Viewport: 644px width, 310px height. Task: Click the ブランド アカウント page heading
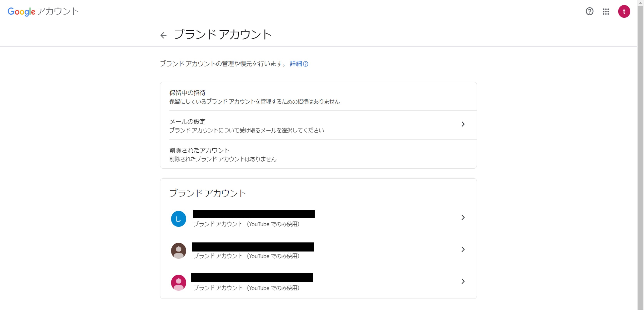pyautogui.click(x=223, y=34)
